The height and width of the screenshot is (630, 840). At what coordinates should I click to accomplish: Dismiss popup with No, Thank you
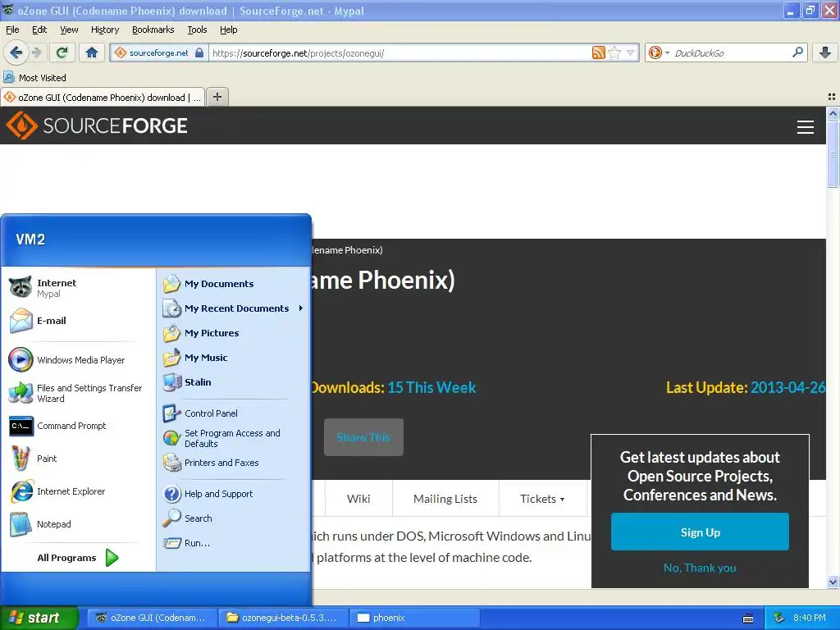(x=700, y=568)
